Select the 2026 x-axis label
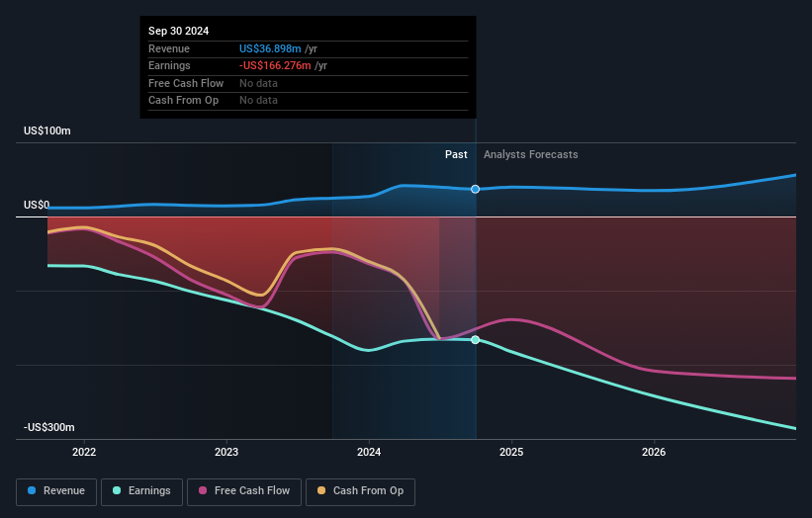This screenshot has width=812, height=518. click(654, 453)
